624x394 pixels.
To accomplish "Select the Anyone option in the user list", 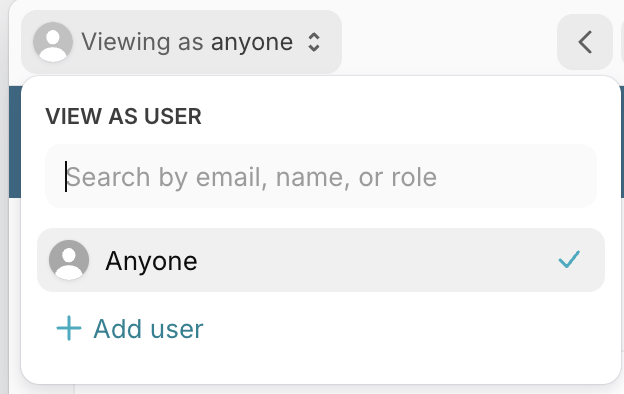I will pyautogui.click(x=321, y=260).
